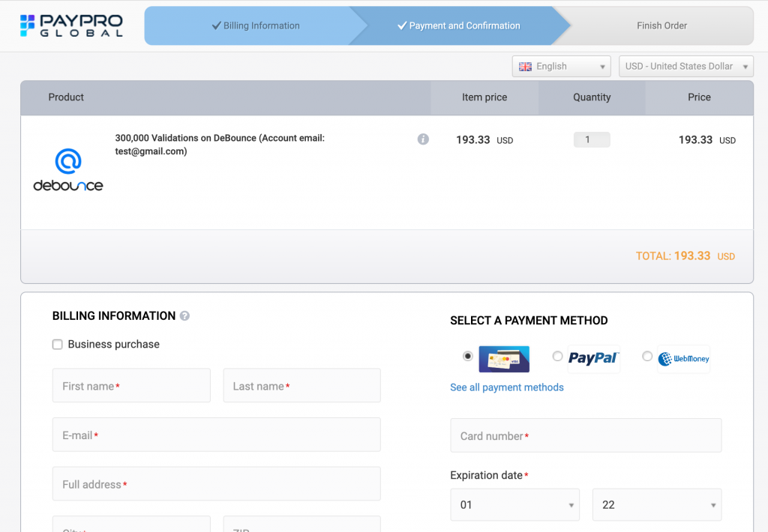This screenshot has height=532, width=768.
Task: Click the PayPal logo
Action: pos(593,358)
